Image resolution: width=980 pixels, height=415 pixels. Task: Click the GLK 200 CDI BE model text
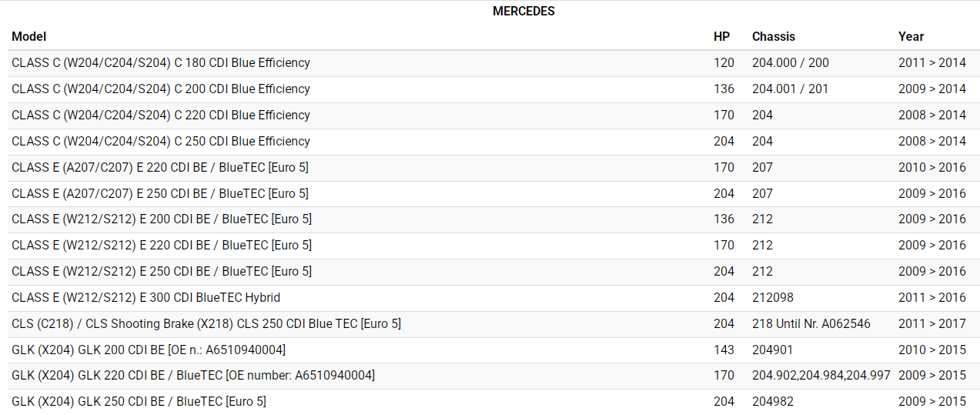point(149,350)
